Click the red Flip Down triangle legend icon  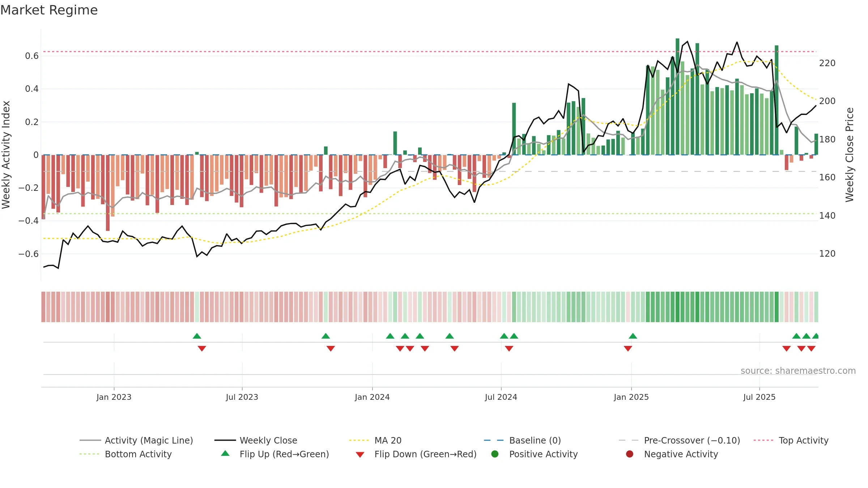coord(360,455)
